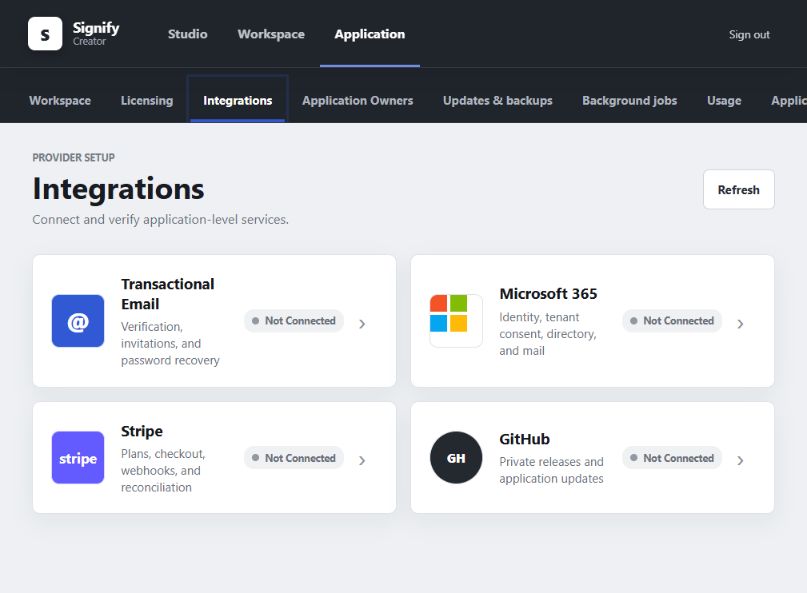Click the Refresh button
807x593 pixels.
739,189
